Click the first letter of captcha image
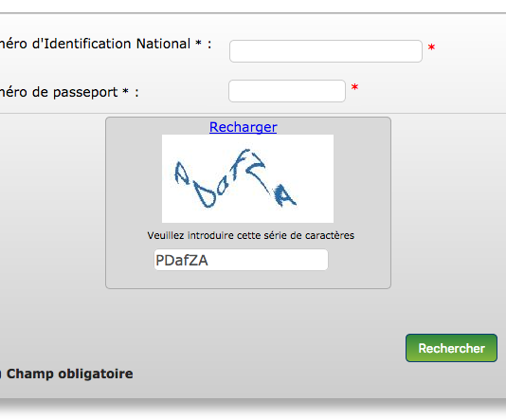The width and height of the screenshot is (506, 420). 182,173
